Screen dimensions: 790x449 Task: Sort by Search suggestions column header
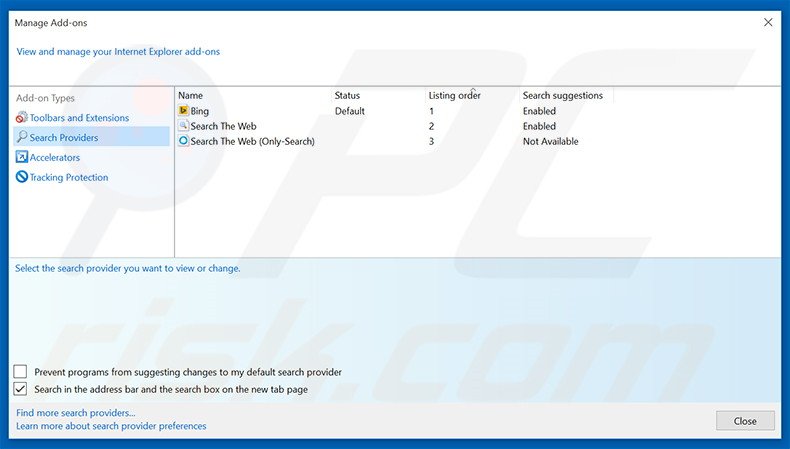coord(563,95)
